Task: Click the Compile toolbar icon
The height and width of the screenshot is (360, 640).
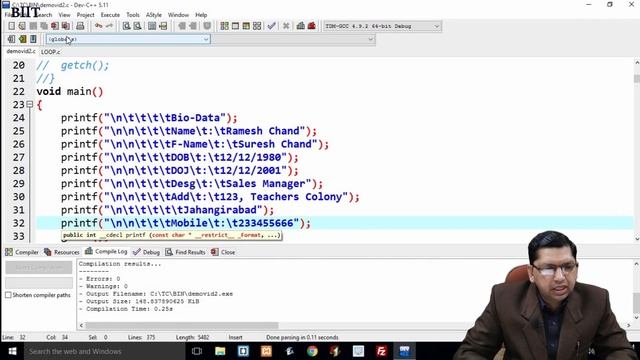Action: pyautogui.click(x=224, y=26)
